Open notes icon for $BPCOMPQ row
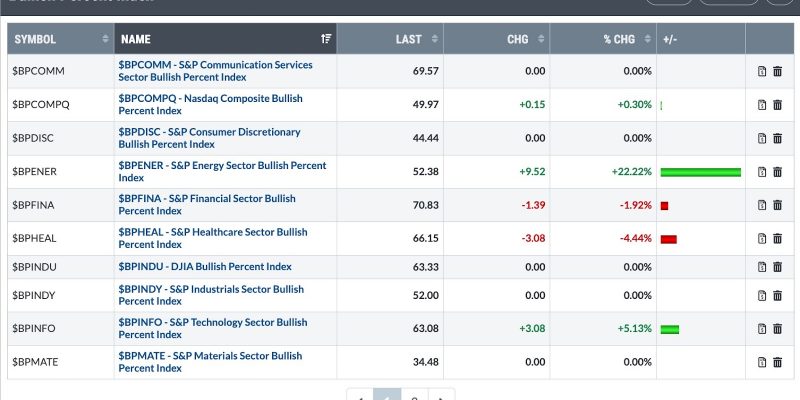This screenshot has width=800, height=400. pyautogui.click(x=762, y=105)
